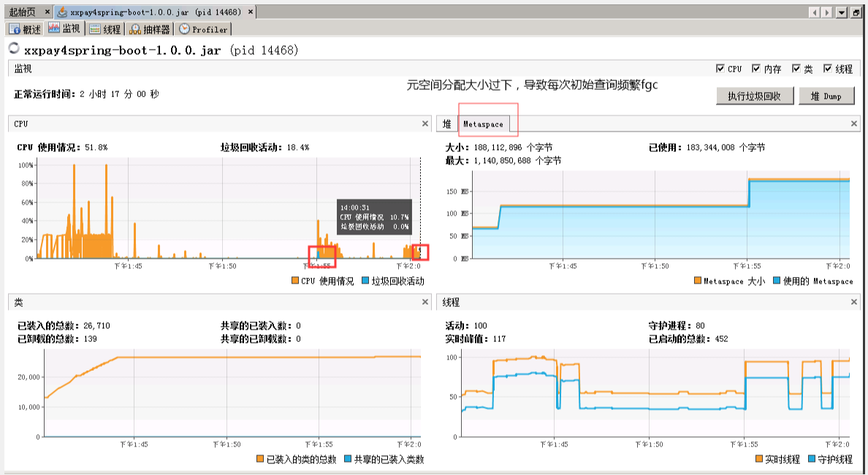Disable the 类 classes checkbox
Viewport: 868px width, 475px height.
point(796,69)
